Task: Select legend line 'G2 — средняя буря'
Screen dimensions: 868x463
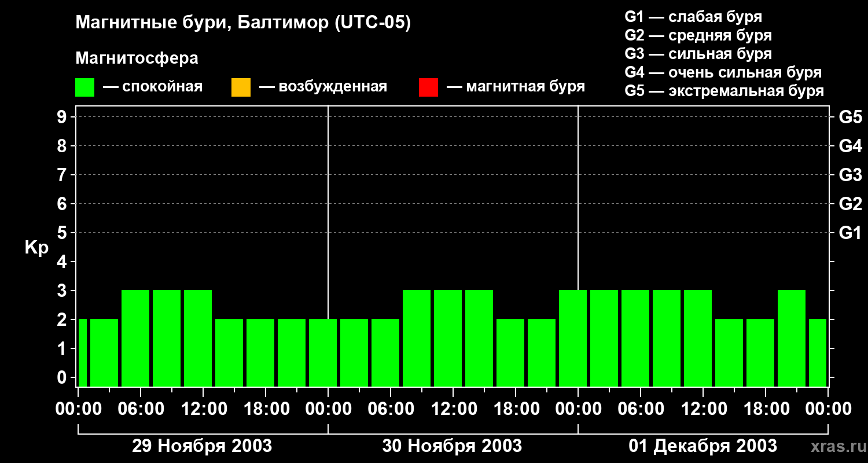Action: click(698, 35)
